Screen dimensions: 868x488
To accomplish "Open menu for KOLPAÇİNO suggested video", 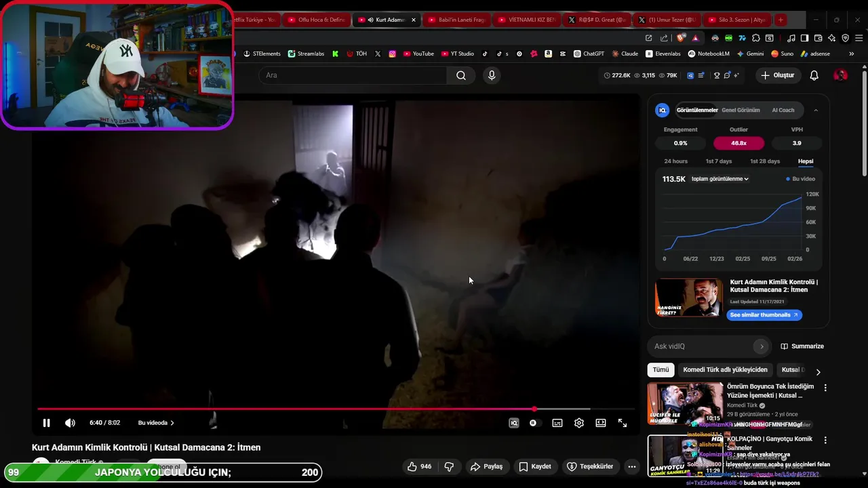I will [825, 440].
